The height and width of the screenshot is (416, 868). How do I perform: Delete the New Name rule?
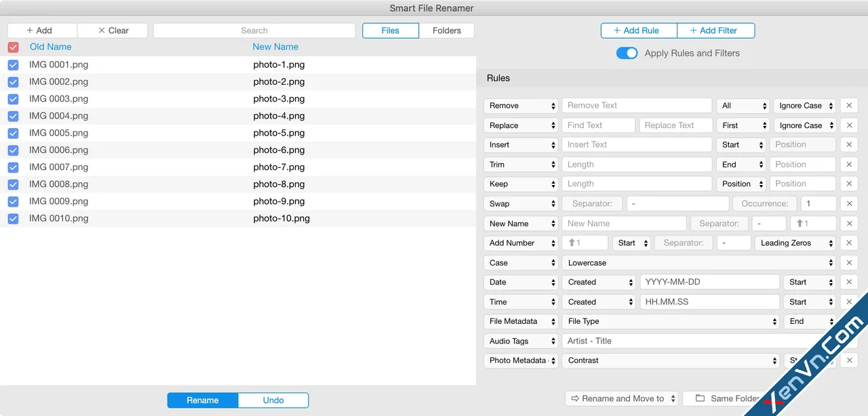point(849,224)
